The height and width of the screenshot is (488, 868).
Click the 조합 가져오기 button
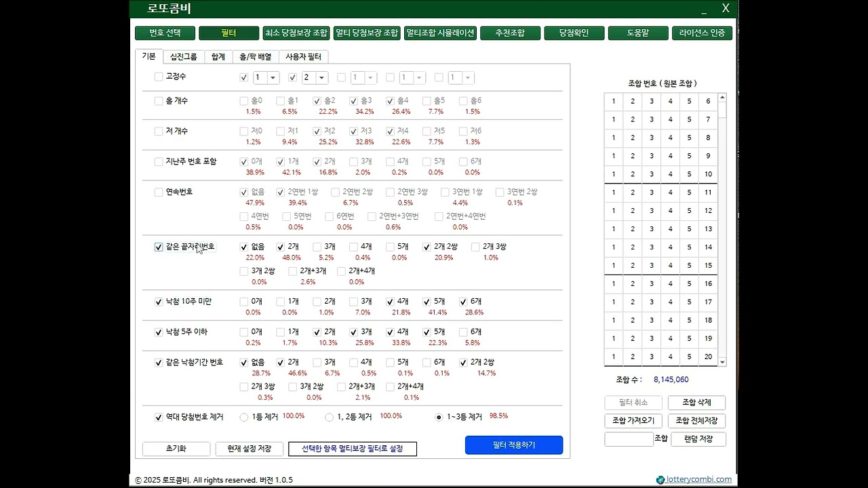[x=633, y=421]
